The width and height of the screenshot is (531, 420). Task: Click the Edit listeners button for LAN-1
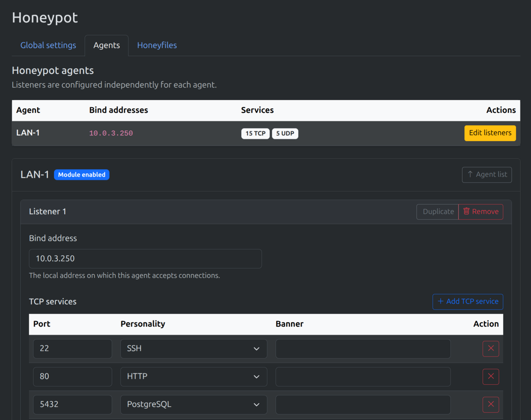[490, 133]
